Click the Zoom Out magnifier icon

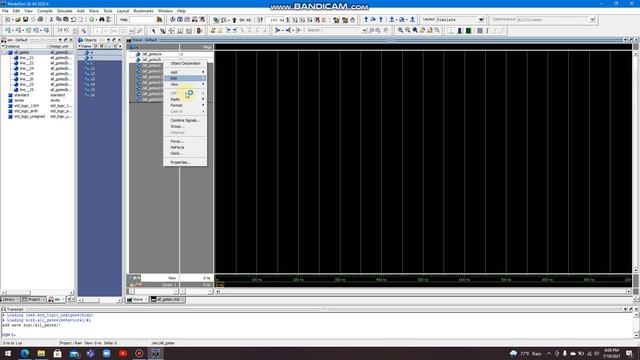pos(408,30)
